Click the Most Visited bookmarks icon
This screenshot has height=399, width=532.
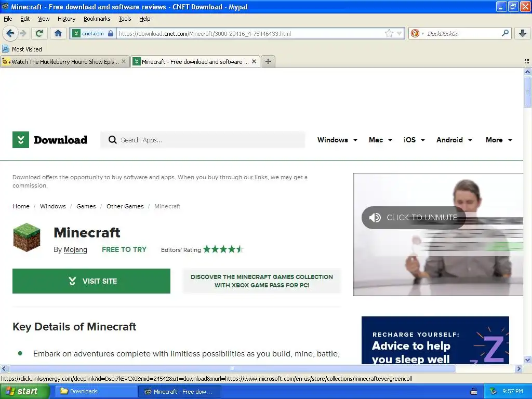click(5, 49)
